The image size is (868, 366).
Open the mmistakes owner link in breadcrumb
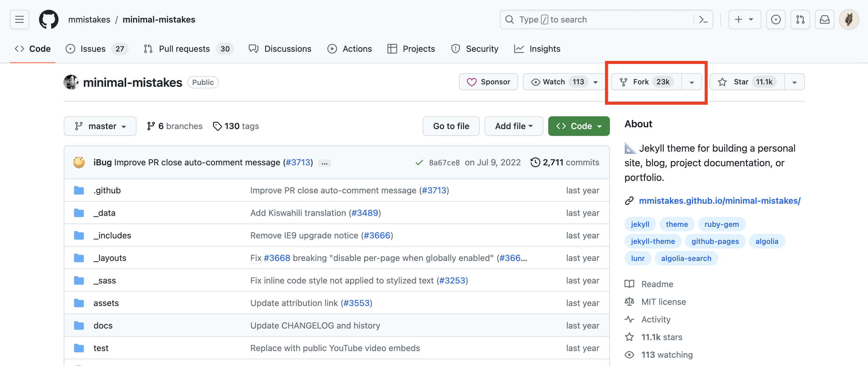point(89,19)
